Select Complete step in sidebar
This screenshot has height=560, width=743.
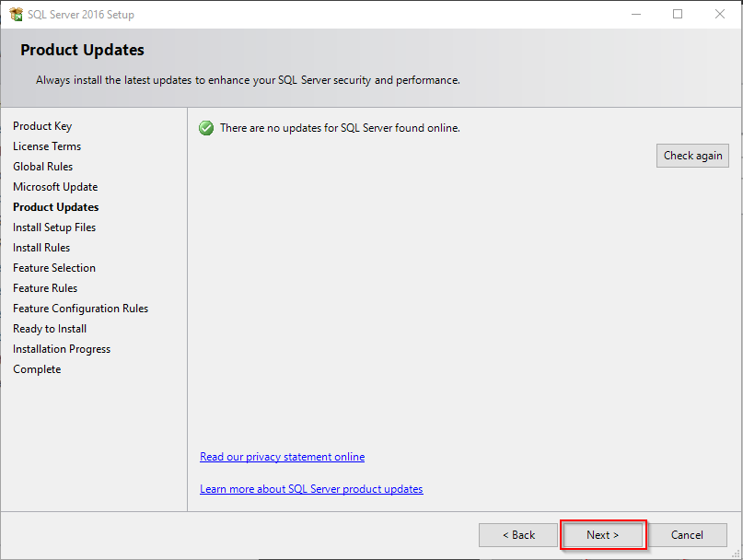pos(37,369)
